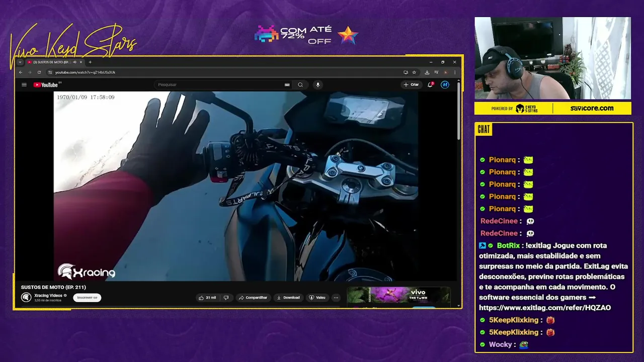Click the Pesquisar search field
This screenshot has width=644, height=362.
click(x=220, y=84)
